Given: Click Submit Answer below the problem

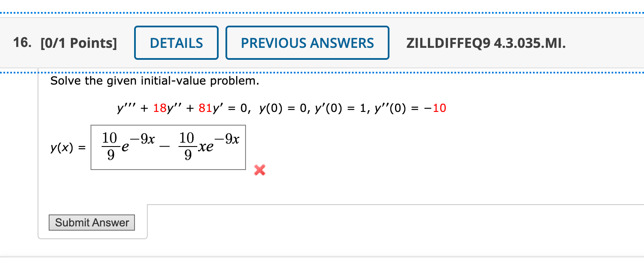Looking at the screenshot, I should pos(91,222).
